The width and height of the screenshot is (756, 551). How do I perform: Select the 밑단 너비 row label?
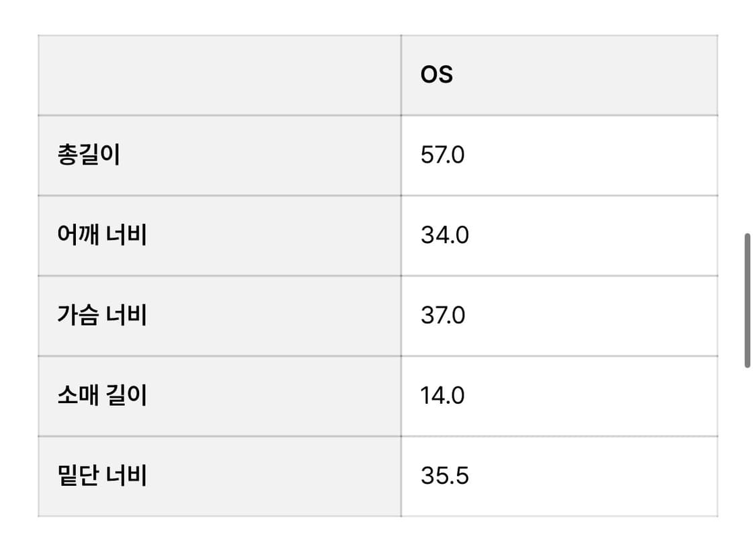[102, 476]
